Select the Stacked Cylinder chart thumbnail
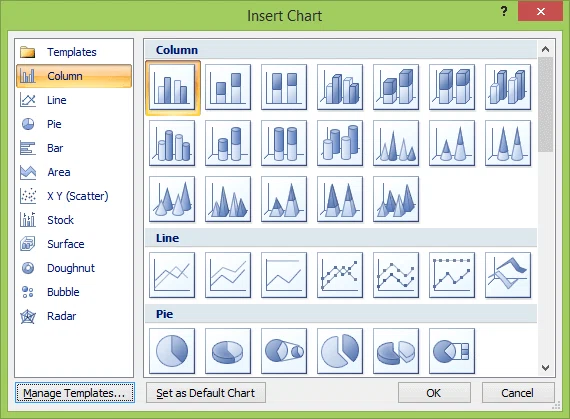Viewport: 570px width, 419px height. 228,144
